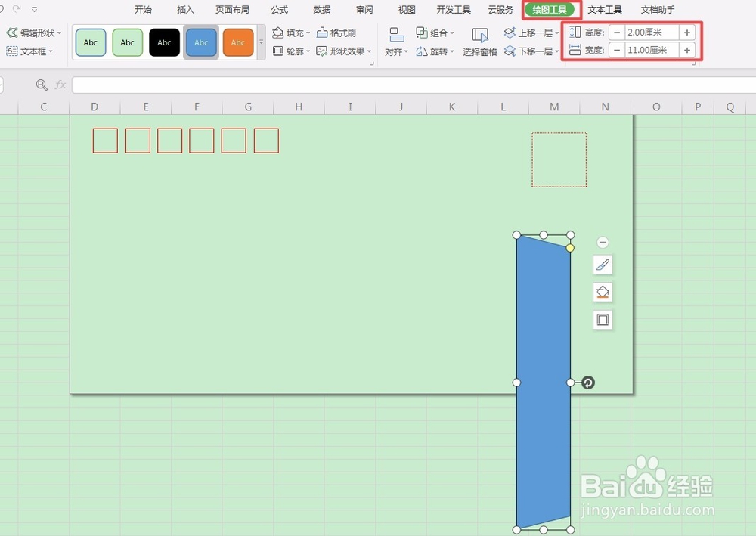Open shape style dialog launcher
Image resolution: width=756 pixels, height=536 pixels.
[x=372, y=64]
